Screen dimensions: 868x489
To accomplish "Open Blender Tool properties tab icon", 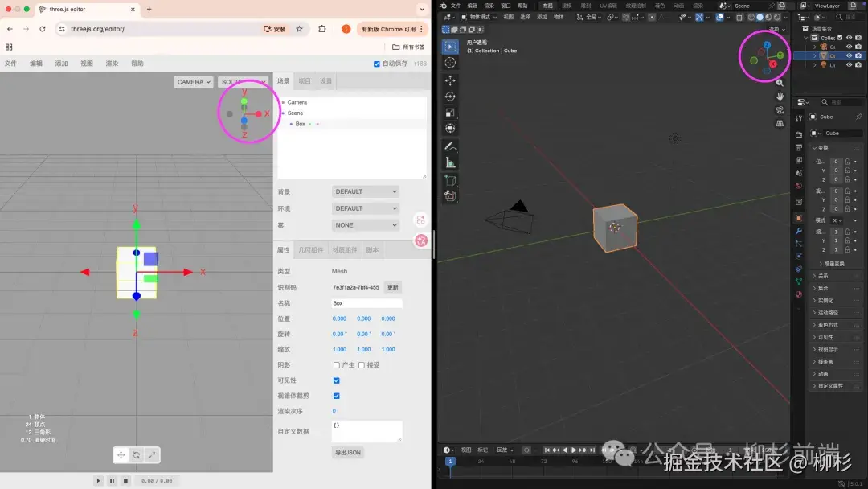I will tap(799, 118).
